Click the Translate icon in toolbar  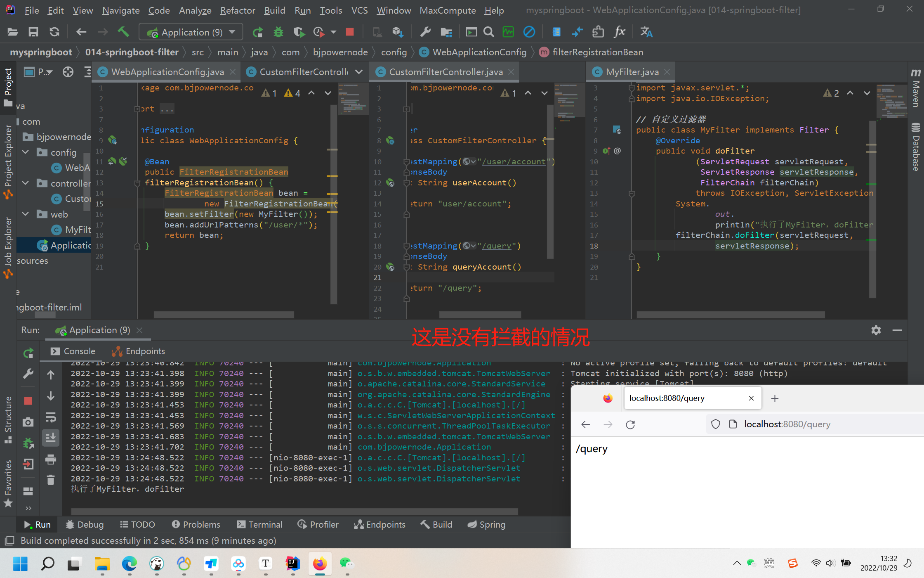646,32
